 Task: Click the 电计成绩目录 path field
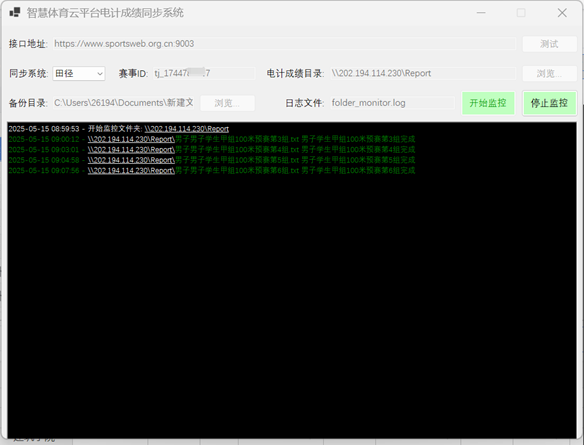(423, 73)
